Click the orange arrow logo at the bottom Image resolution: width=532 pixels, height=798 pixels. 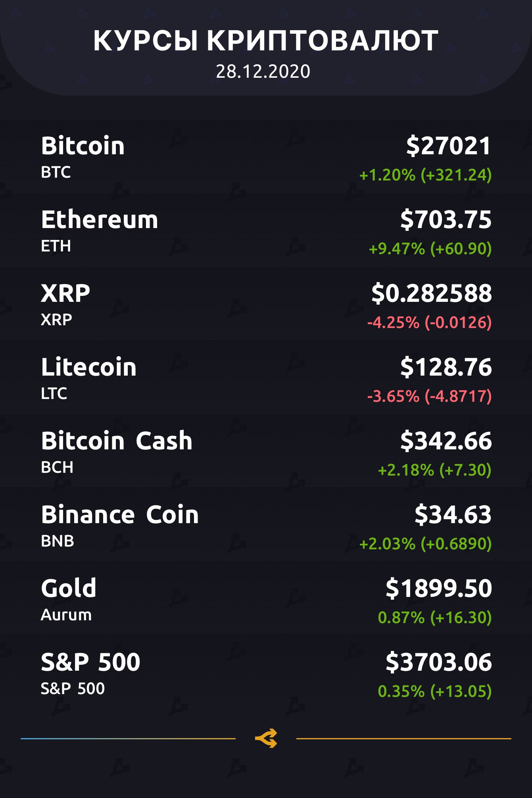(266, 739)
